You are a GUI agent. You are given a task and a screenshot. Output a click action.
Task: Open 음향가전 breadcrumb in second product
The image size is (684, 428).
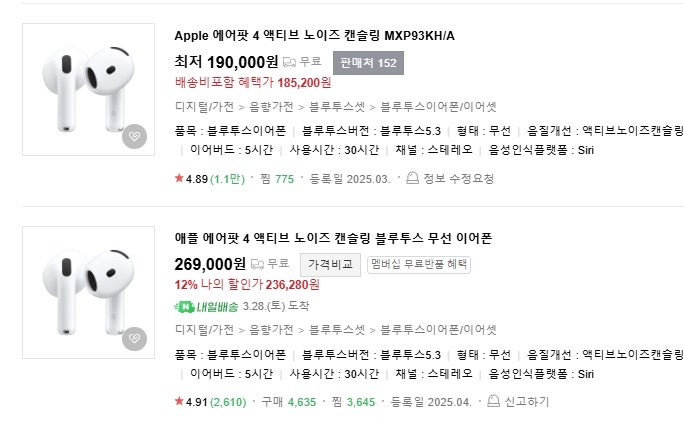[x=271, y=328]
